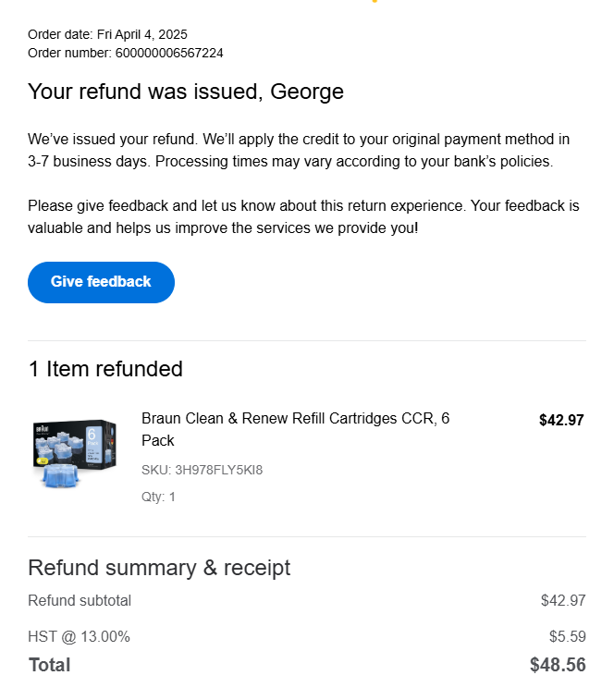Click the order number 600000006567224
Screen dimensions: 614x700
pyautogui.click(x=168, y=53)
